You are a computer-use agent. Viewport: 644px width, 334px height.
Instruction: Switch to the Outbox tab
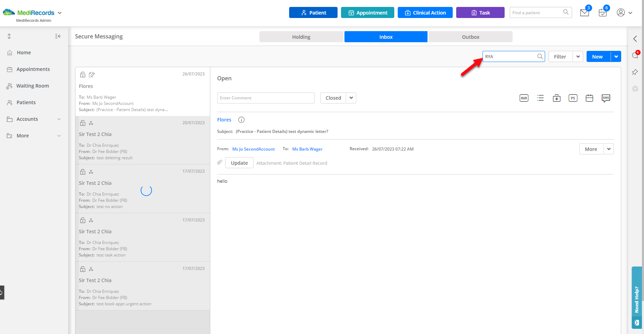[x=471, y=37]
